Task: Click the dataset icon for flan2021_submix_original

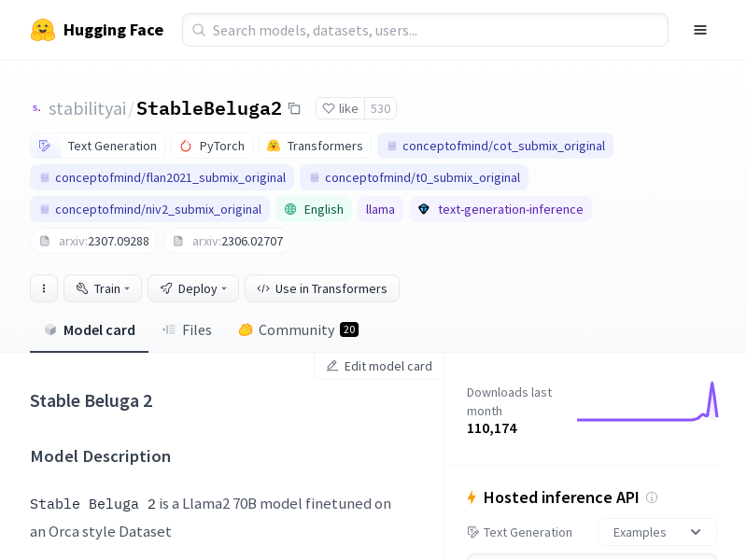Action: click(x=44, y=177)
